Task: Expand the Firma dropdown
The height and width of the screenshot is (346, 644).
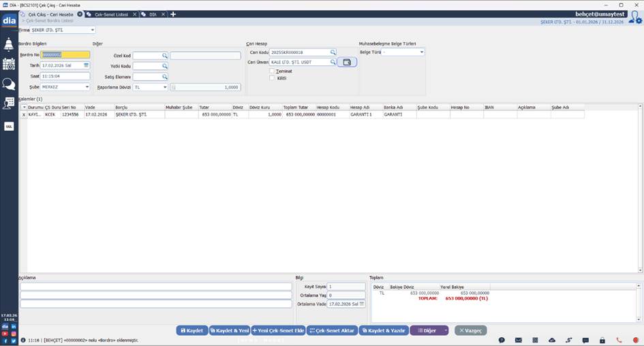Action: (93, 30)
